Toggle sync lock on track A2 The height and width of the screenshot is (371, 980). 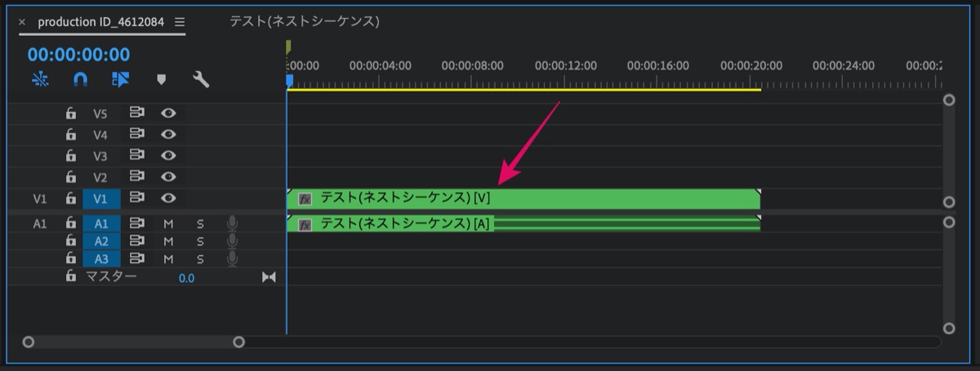(137, 241)
